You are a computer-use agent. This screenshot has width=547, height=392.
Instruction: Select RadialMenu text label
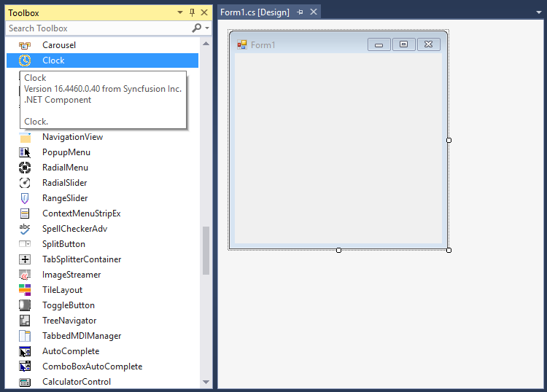pos(65,168)
